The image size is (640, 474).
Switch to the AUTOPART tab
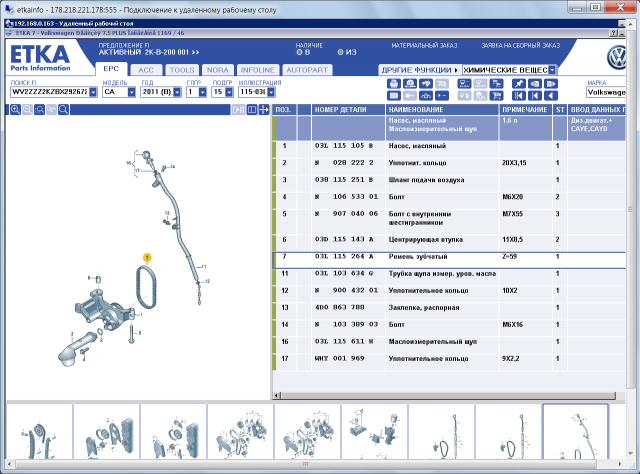(307, 70)
